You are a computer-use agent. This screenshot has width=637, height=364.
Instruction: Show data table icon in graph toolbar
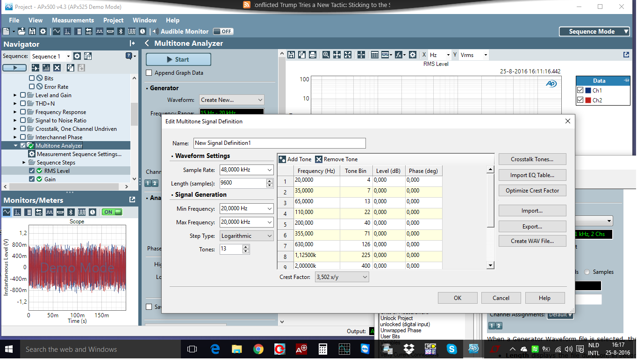point(375,55)
